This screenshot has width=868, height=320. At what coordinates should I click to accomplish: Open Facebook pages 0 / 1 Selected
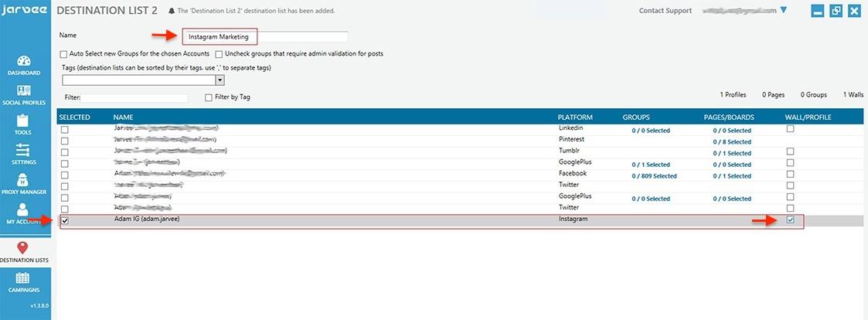tap(732, 176)
